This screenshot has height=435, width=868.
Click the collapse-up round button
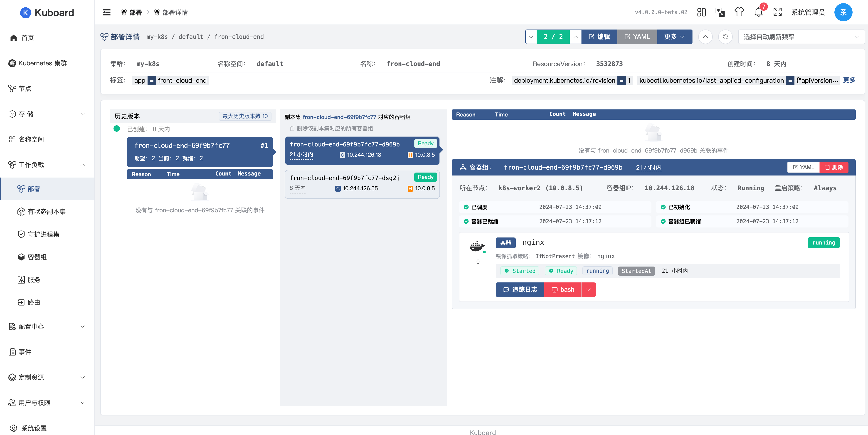[705, 37]
